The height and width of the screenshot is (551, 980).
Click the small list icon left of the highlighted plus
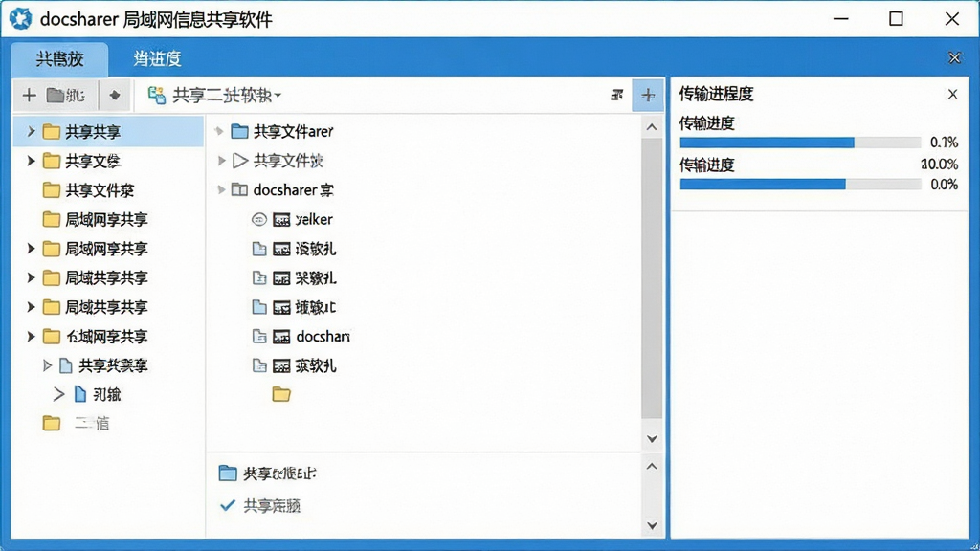[617, 95]
